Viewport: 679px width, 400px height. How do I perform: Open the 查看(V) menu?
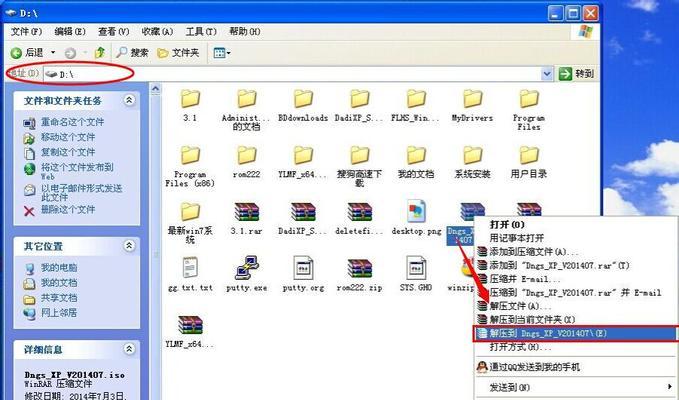pyautogui.click(x=113, y=32)
